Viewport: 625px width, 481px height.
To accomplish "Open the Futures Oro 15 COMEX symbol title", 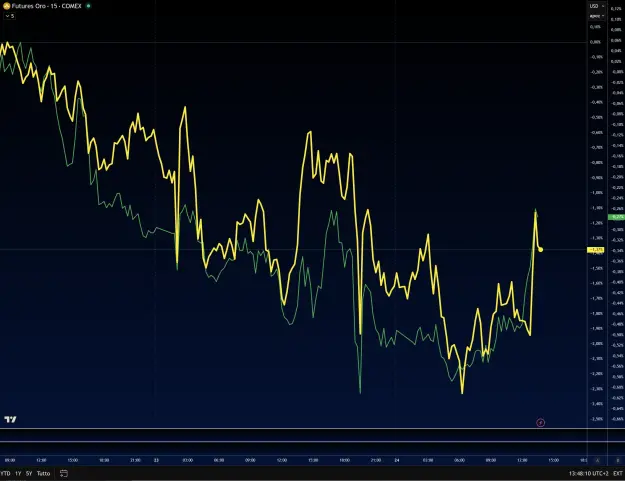I will [47, 6].
